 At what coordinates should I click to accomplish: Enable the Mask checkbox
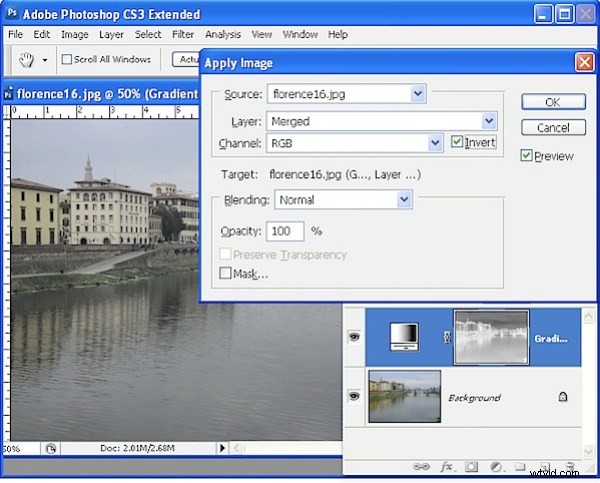click(x=225, y=273)
